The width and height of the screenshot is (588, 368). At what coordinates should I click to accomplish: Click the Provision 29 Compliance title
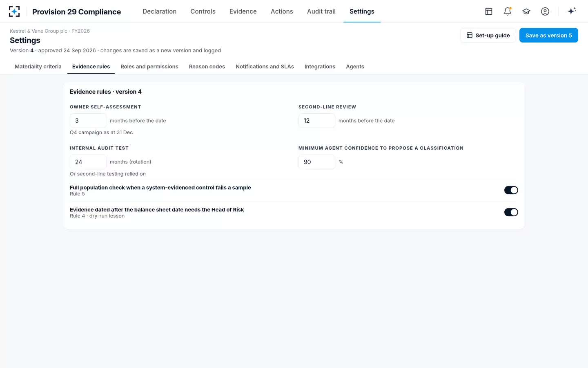tap(76, 12)
